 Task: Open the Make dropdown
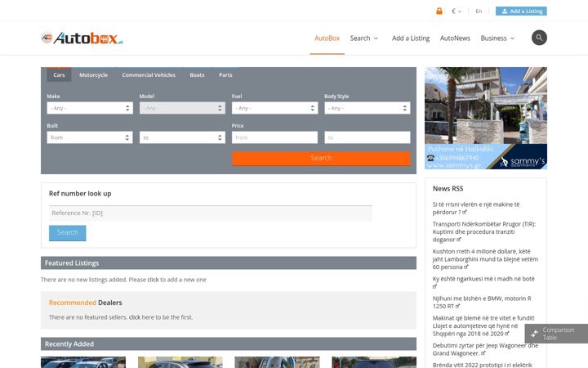(x=90, y=108)
